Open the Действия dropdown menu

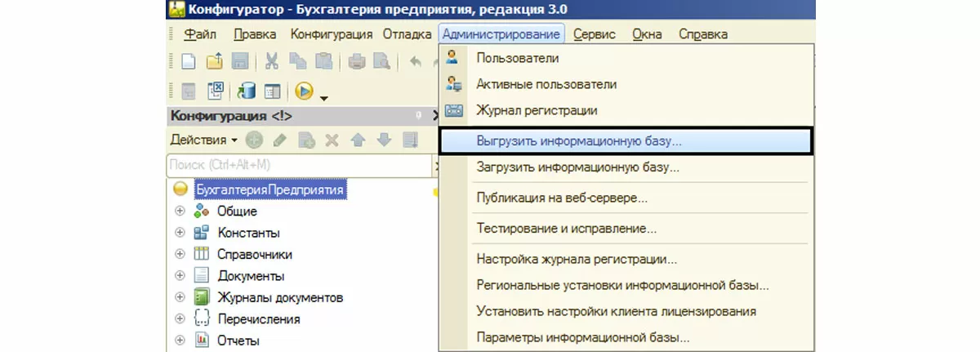(x=203, y=140)
